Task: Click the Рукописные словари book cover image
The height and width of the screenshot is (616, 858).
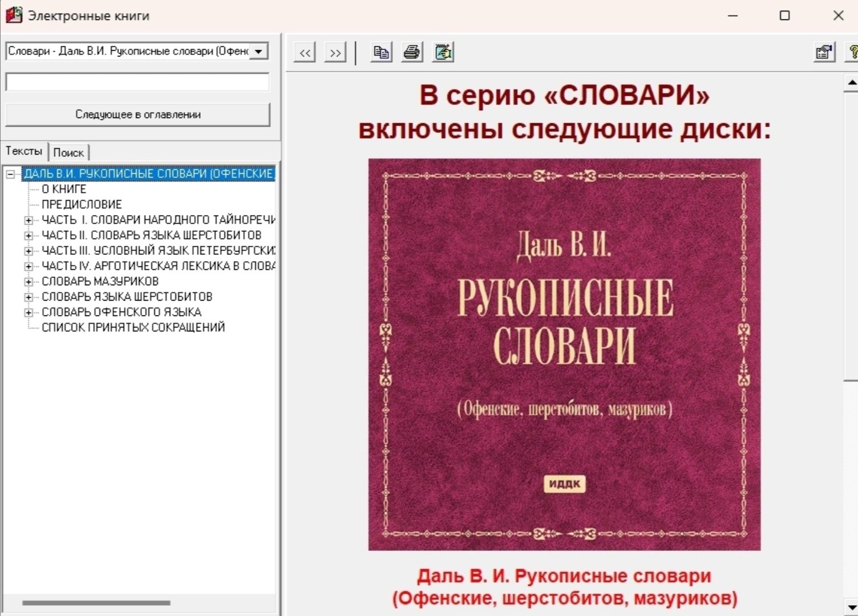Action: pos(564,354)
